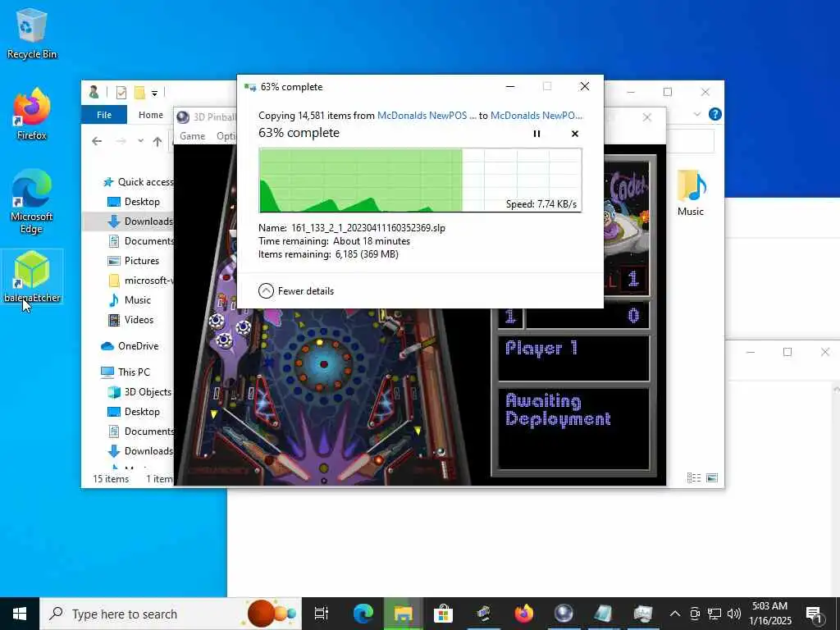
Task: Open File Explorer from taskbar
Action: [x=403, y=614]
